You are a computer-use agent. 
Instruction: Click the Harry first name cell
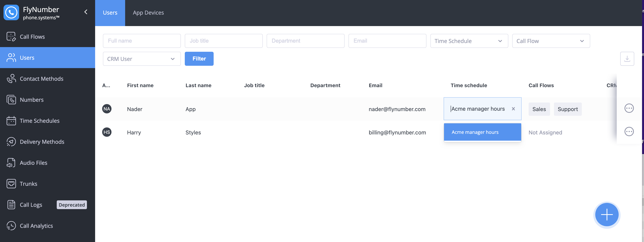pyautogui.click(x=134, y=132)
